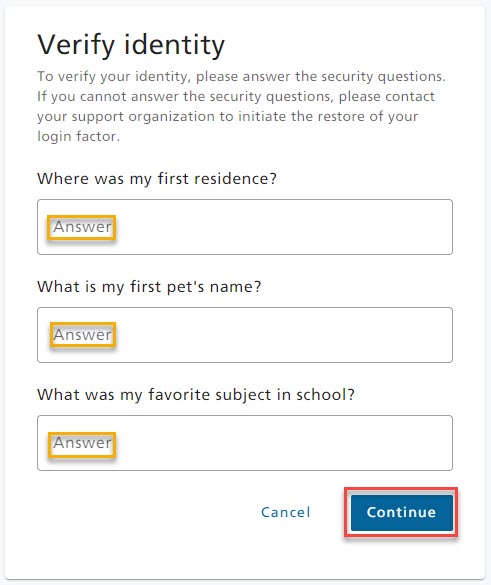Select Answer placeholder under pet's name question

coord(82,335)
